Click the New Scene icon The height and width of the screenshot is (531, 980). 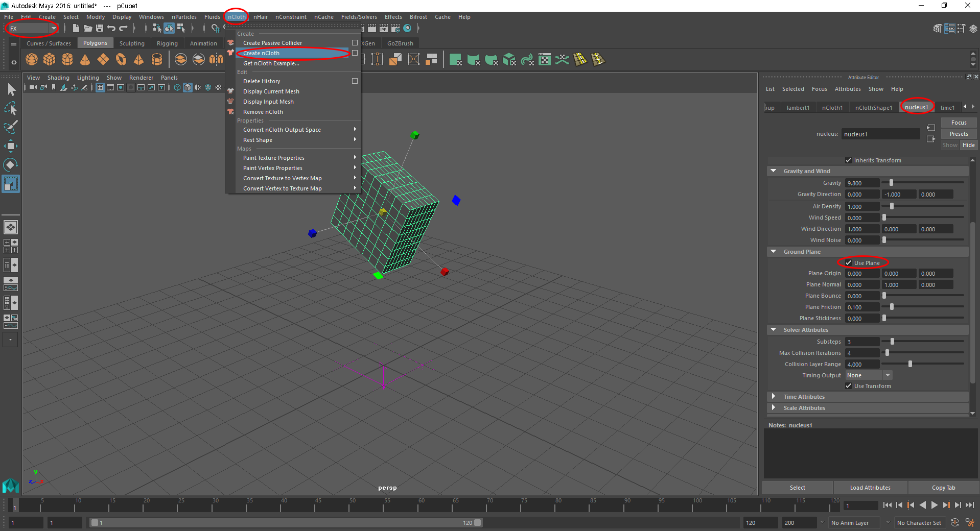[x=76, y=29]
